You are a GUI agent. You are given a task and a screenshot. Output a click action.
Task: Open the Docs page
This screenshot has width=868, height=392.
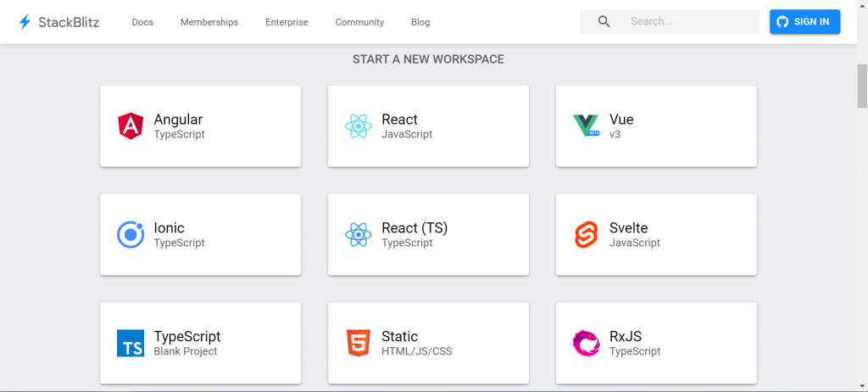[142, 22]
